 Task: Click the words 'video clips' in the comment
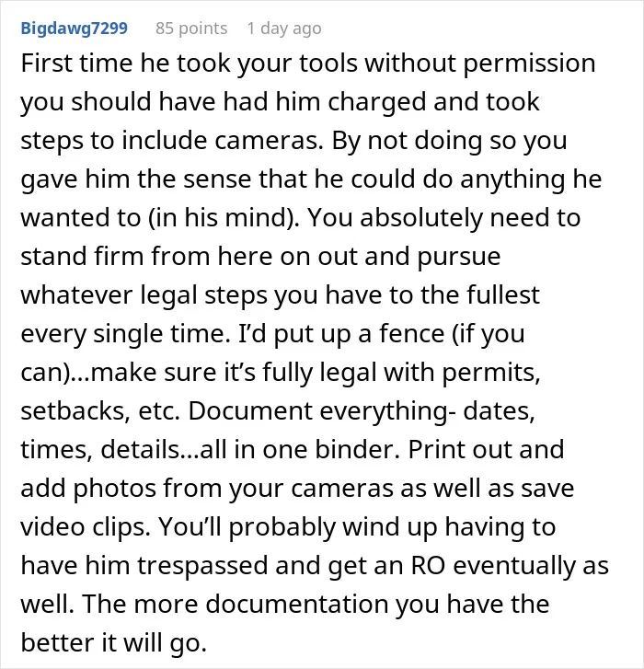coord(86,527)
